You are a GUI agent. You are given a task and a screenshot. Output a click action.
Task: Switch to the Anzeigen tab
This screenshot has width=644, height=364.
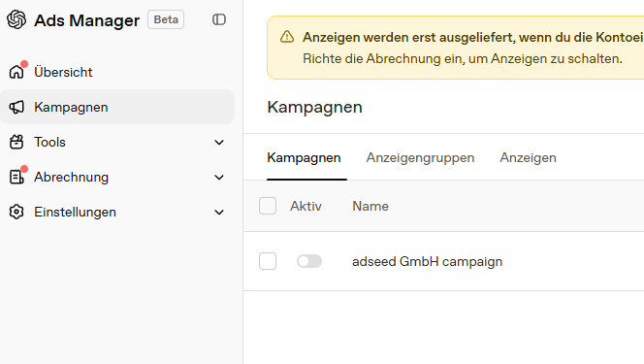point(528,158)
